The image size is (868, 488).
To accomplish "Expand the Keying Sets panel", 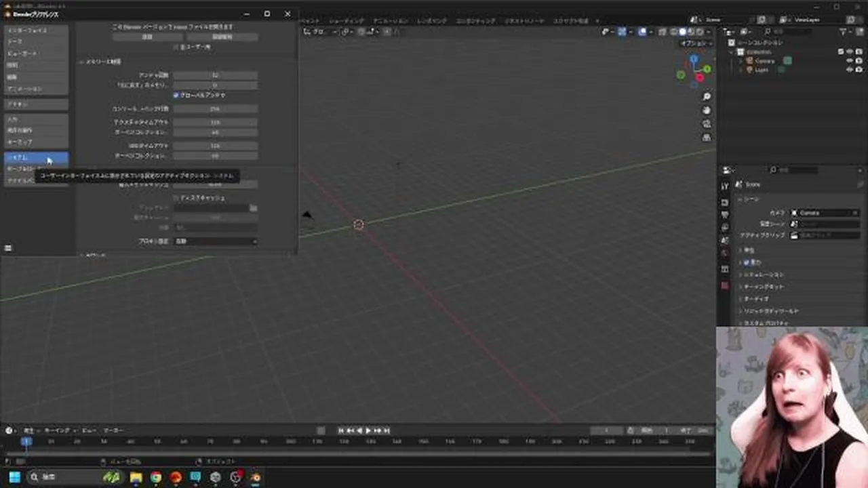I will (762, 287).
